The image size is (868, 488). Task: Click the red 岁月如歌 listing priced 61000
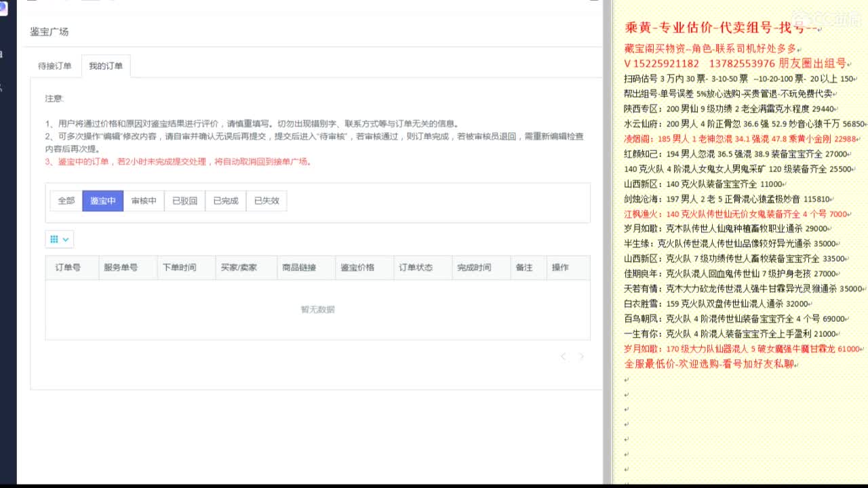coord(743,349)
